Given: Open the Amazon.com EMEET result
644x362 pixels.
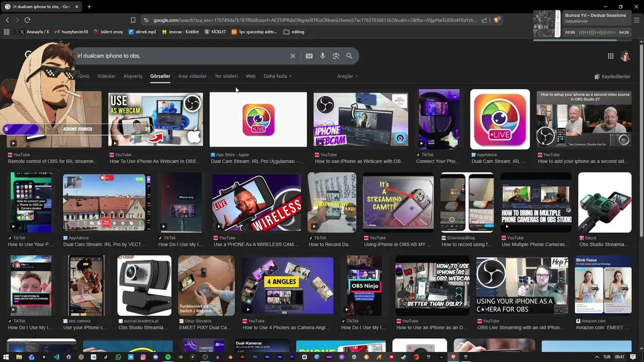Looking at the screenshot, I should pos(603,286).
